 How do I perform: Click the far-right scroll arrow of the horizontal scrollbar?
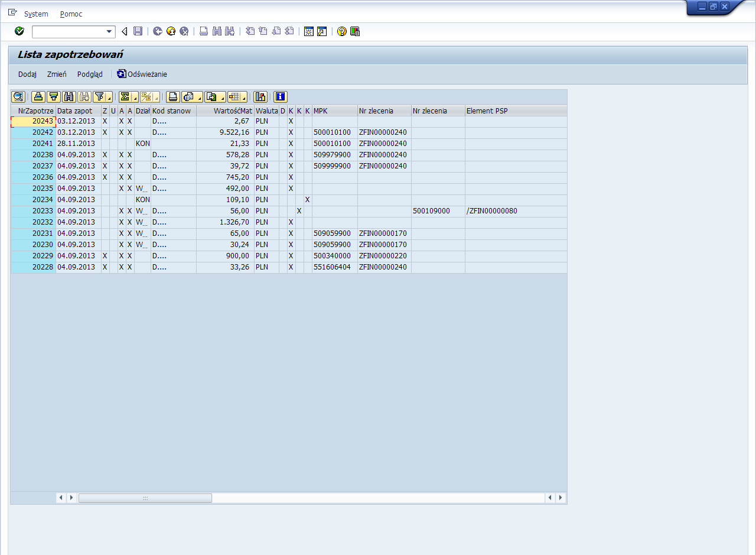point(561,498)
